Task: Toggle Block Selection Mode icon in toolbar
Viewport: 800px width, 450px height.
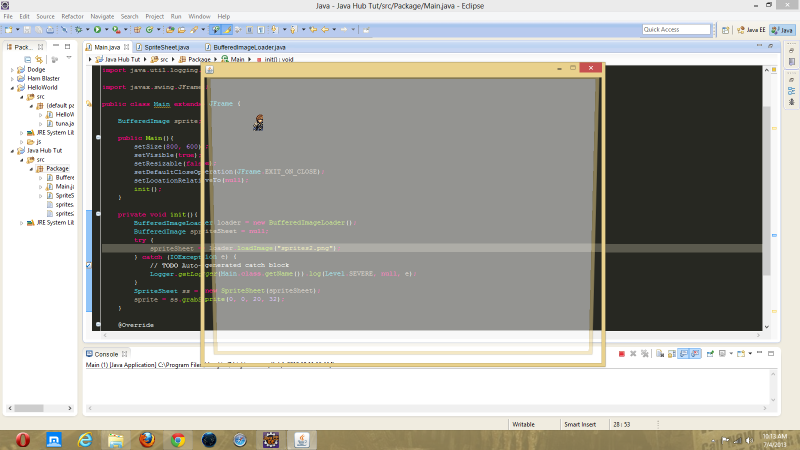Action: [x=249, y=30]
